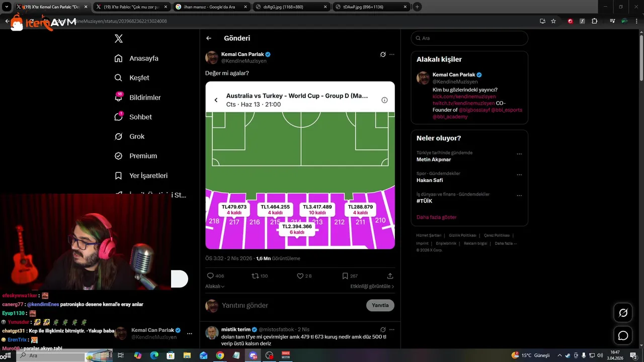Open Keşfet in the sidebar

[x=132, y=78]
